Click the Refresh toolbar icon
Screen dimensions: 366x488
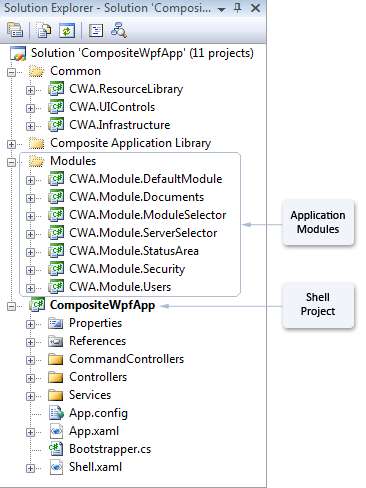click(67, 30)
